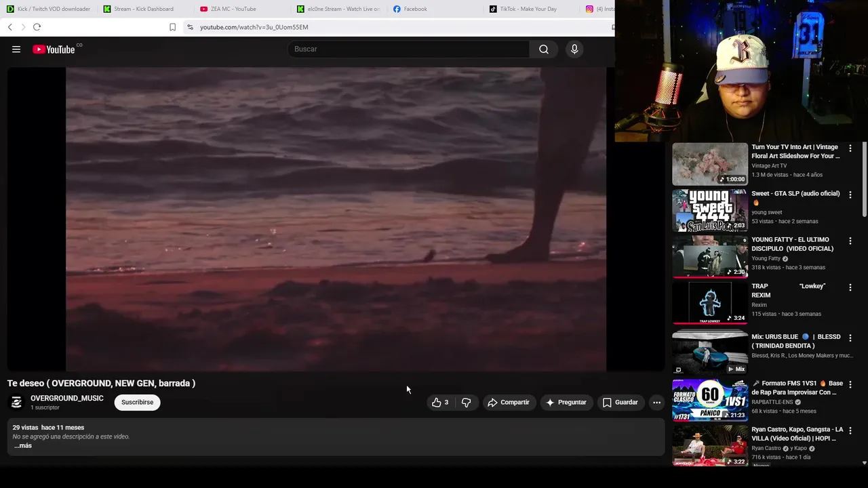Click RAPBATTLE-ENS channel name

coord(772,402)
